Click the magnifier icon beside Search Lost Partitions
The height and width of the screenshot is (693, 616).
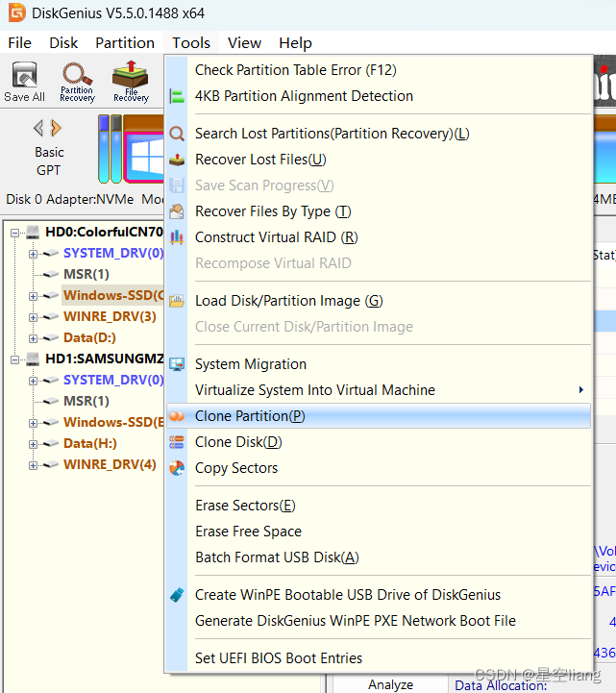(x=177, y=134)
